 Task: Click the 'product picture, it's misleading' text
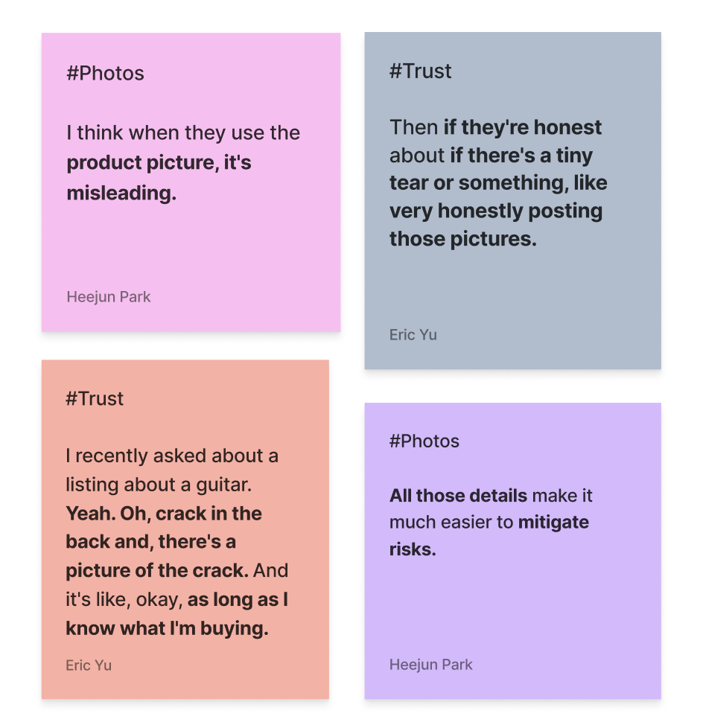(x=159, y=177)
